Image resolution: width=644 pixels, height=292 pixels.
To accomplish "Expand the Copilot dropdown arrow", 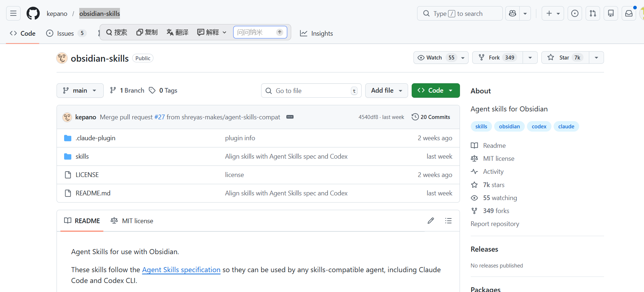I will click(x=525, y=13).
